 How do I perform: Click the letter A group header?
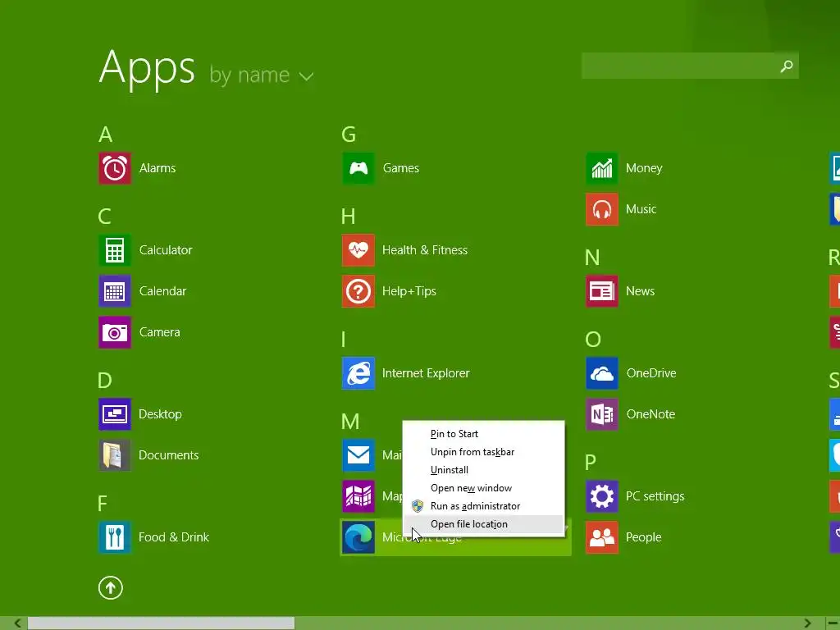(x=106, y=135)
